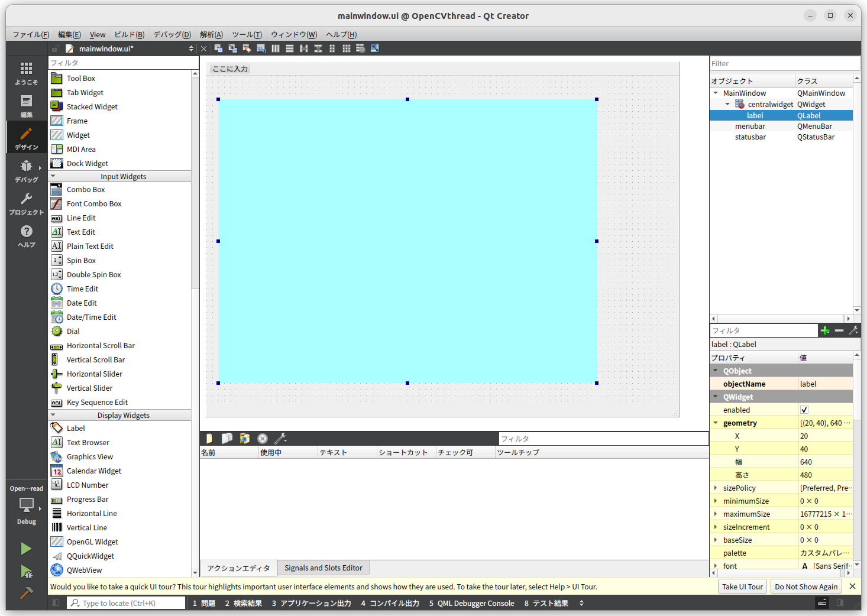
Task: Apply Lay Out Vertically toolbar icon
Action: click(289, 48)
